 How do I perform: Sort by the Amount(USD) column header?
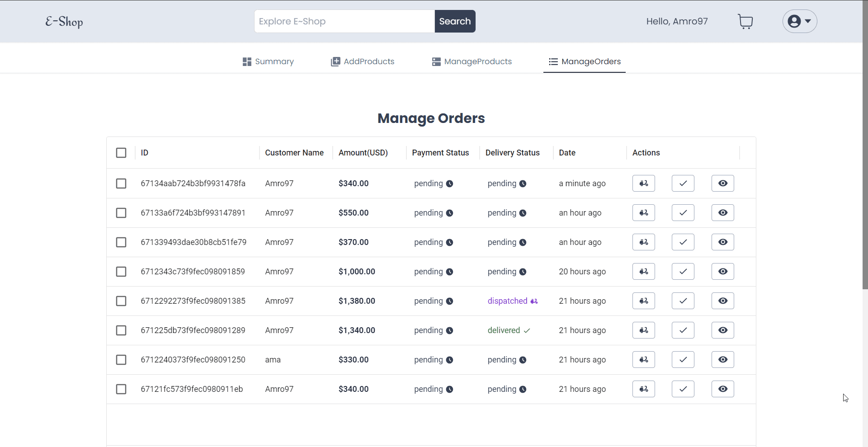tap(363, 153)
